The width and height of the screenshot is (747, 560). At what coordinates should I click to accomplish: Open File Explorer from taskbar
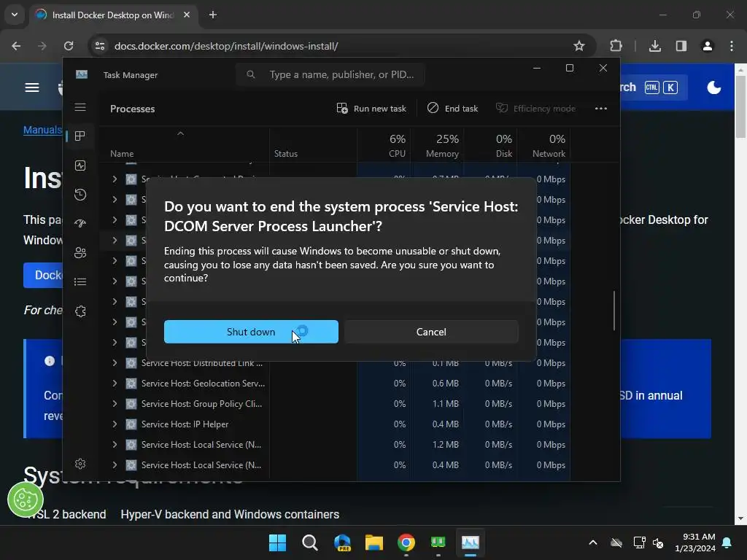374,542
